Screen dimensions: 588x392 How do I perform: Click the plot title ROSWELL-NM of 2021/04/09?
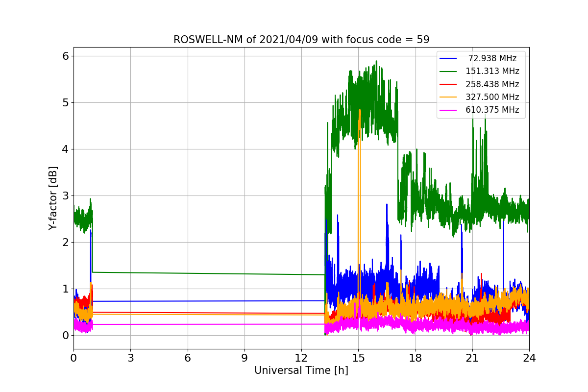tap(301, 40)
